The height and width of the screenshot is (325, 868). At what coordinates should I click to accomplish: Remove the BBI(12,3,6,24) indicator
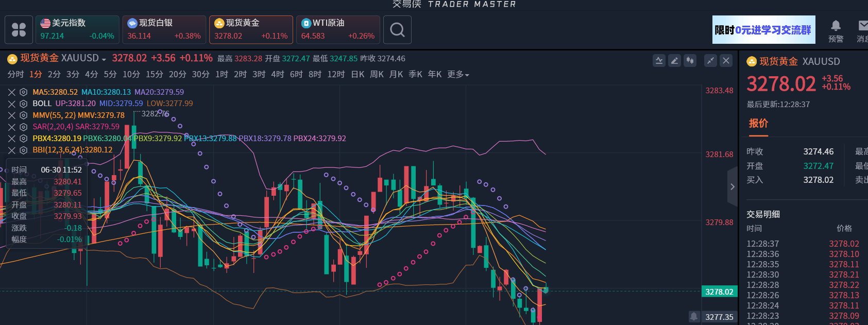pyautogui.click(x=11, y=150)
